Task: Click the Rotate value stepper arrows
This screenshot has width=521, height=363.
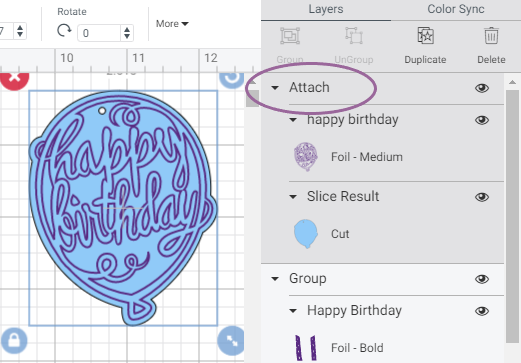Action: [127, 33]
